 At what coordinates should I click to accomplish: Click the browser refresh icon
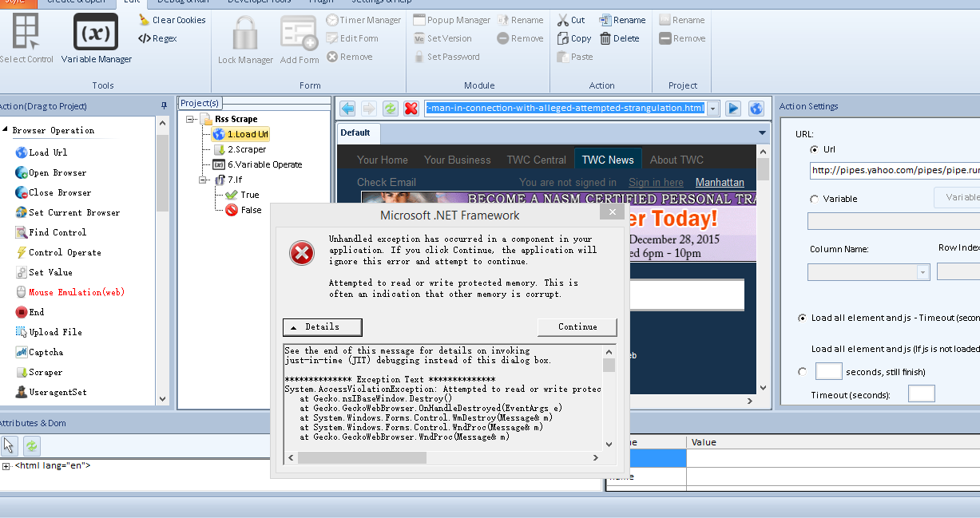[390, 109]
